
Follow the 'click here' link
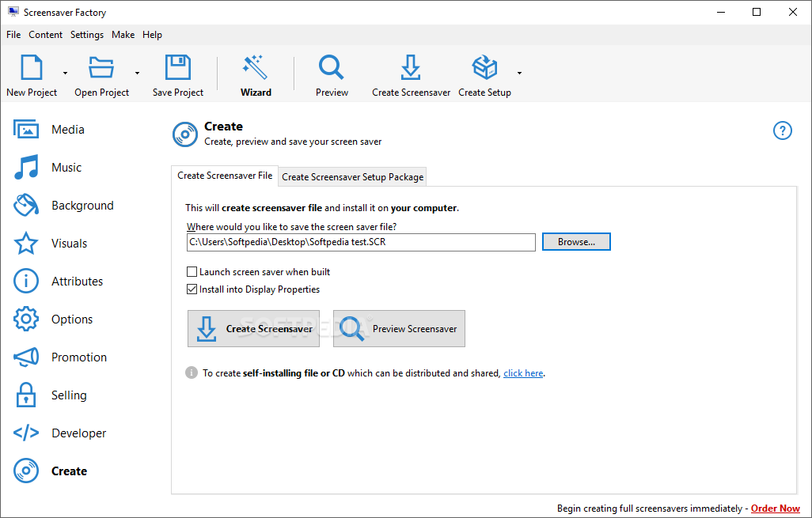(523, 373)
